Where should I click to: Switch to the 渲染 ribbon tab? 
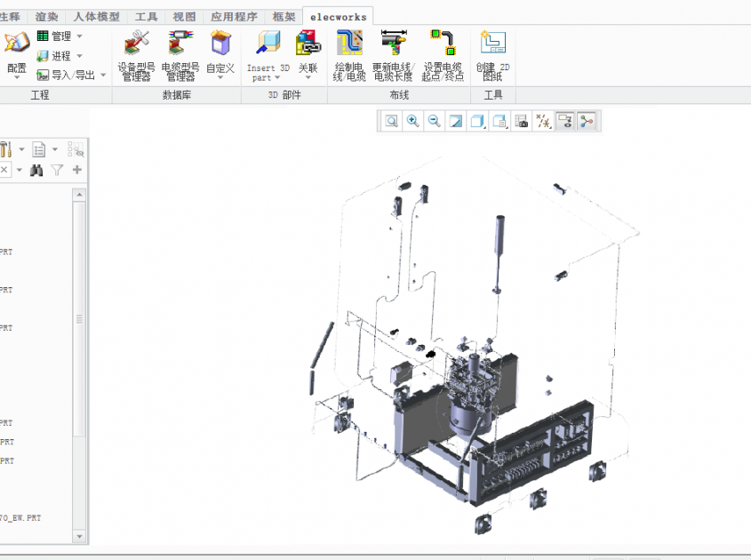point(46,17)
